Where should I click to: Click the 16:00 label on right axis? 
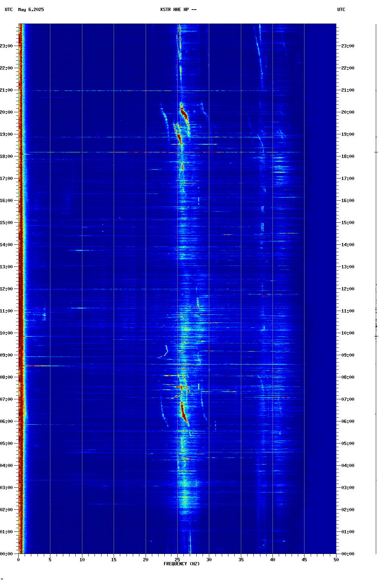pyautogui.click(x=348, y=201)
